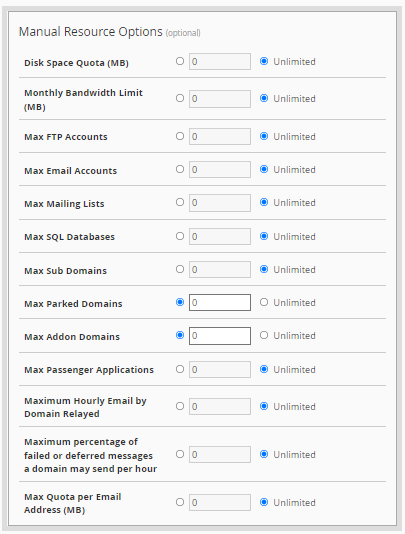The height and width of the screenshot is (534, 405).
Task: Click the 'Monthly Bandwidth Limit (MB)' label
Action: (x=83, y=100)
